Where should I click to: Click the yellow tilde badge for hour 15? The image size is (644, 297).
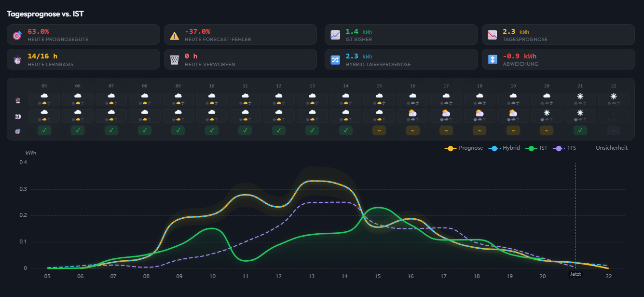379,130
